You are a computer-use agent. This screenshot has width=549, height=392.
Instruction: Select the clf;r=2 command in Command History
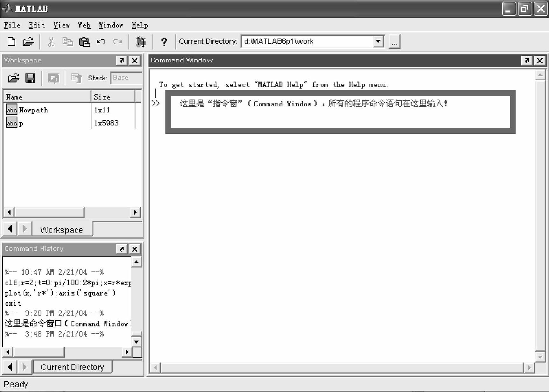click(68, 283)
